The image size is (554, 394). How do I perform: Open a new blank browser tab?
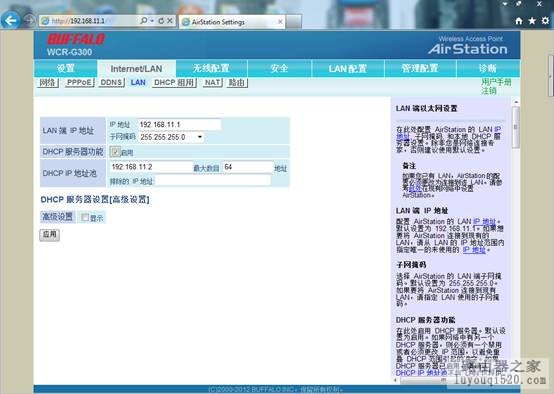tap(294, 22)
